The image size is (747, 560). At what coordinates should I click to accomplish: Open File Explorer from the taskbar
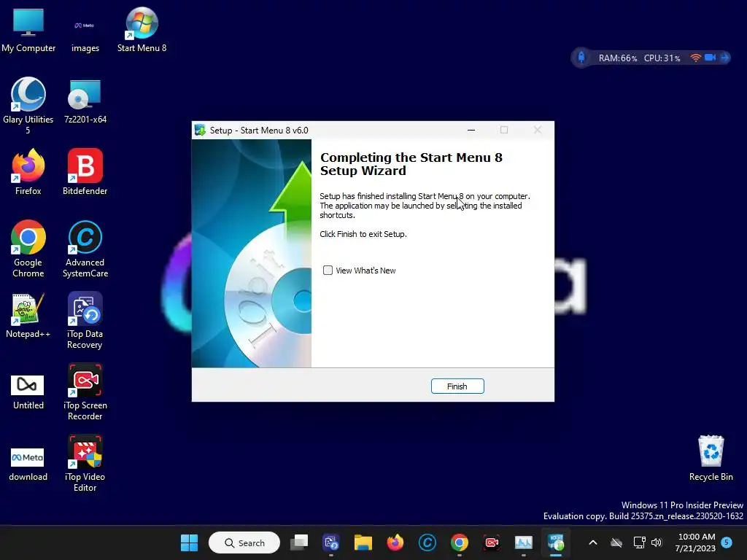click(363, 542)
